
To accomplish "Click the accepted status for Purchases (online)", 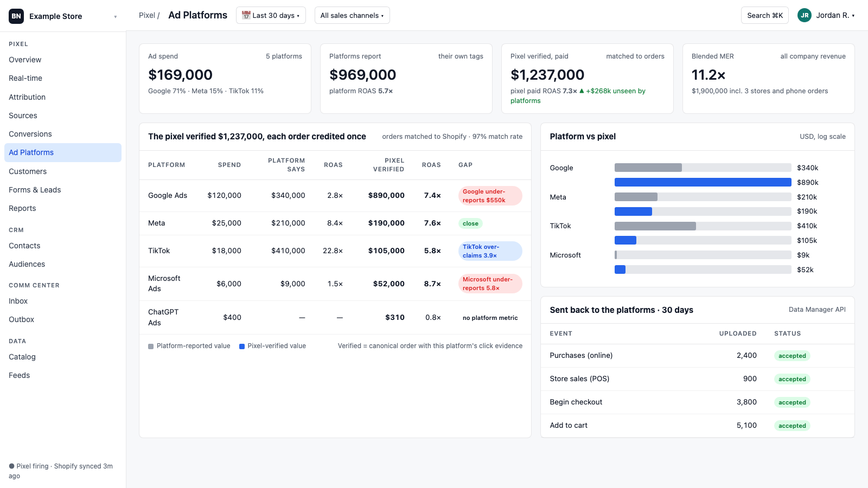I will coord(792,356).
